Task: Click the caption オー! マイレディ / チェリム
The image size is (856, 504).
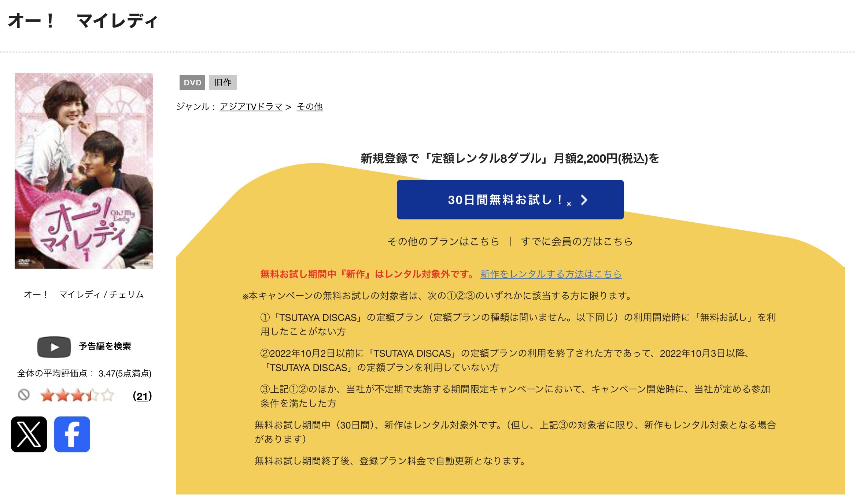Action: [84, 294]
